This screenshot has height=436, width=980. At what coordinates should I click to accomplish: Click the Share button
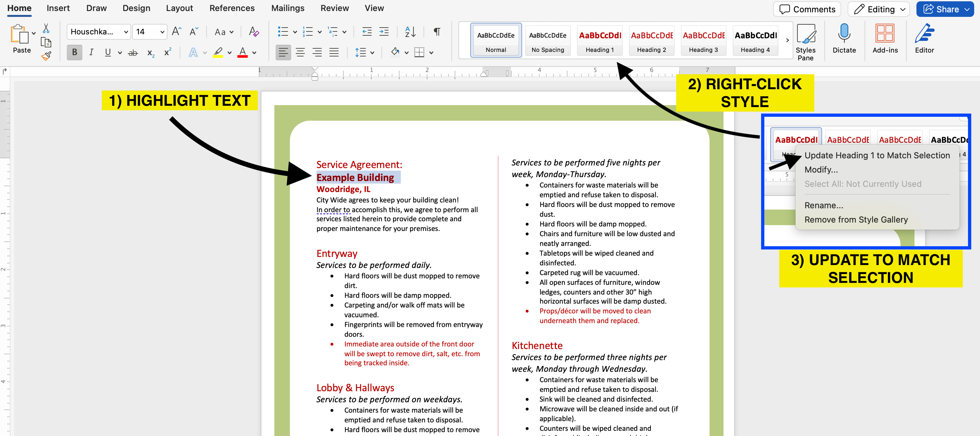coord(944,9)
